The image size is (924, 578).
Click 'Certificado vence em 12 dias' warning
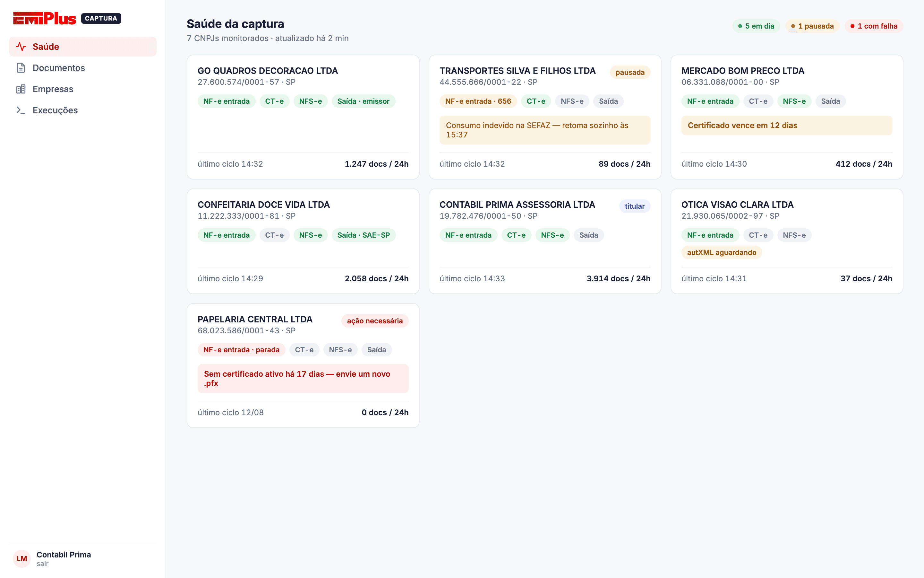click(787, 125)
